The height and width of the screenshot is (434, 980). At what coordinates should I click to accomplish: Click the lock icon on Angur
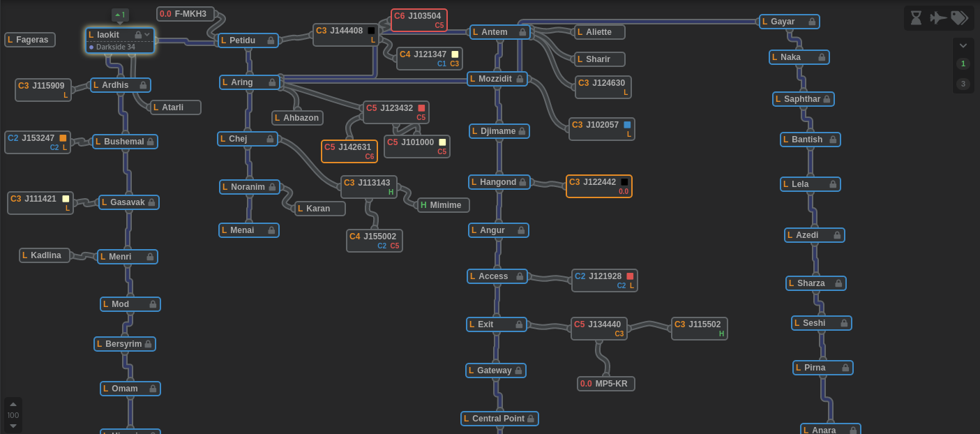click(x=521, y=230)
